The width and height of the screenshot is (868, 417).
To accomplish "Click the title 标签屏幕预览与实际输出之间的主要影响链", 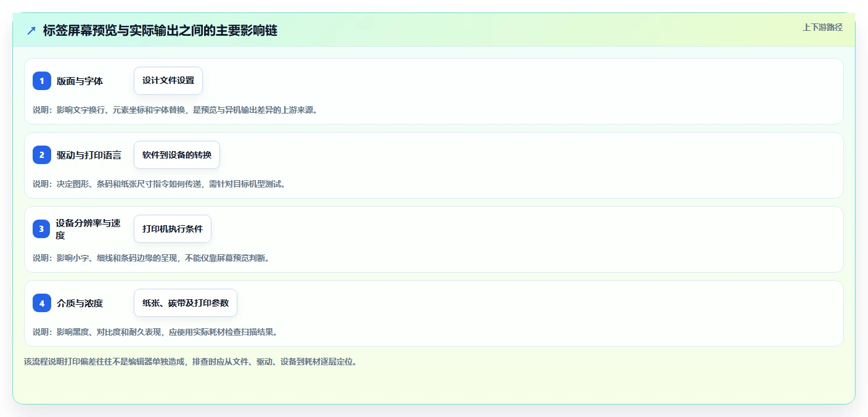I will [x=160, y=30].
